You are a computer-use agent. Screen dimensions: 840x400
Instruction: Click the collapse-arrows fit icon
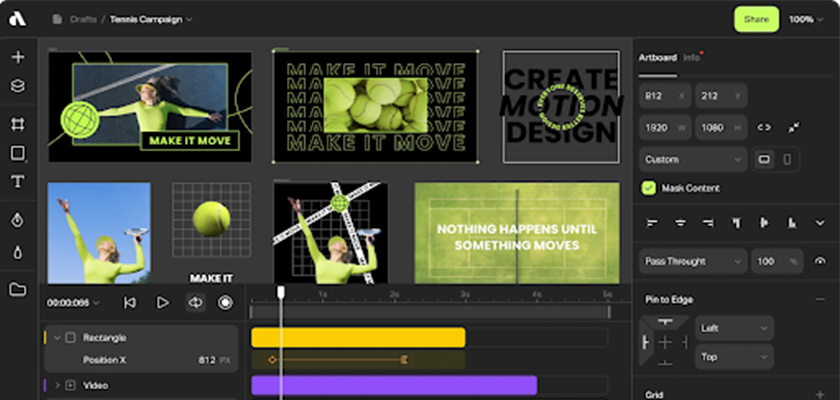point(793,127)
